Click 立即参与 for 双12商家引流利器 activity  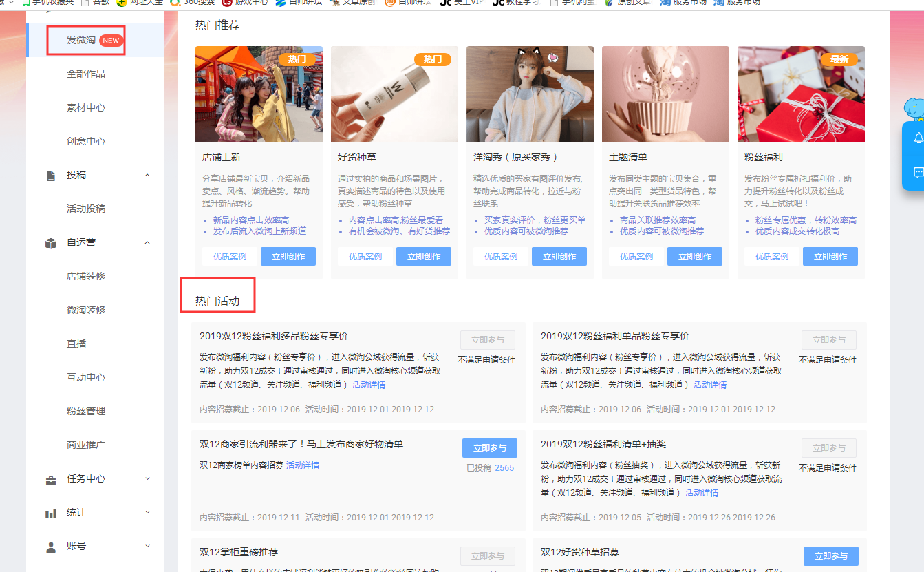click(489, 448)
